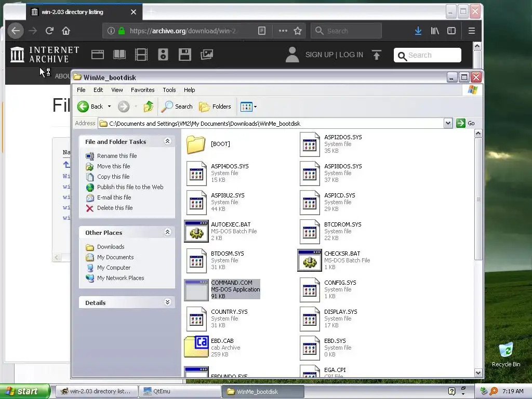This screenshot has width=532, height=399.
Task: Click the Firefox toolbar Search field
Action: (x=346, y=31)
